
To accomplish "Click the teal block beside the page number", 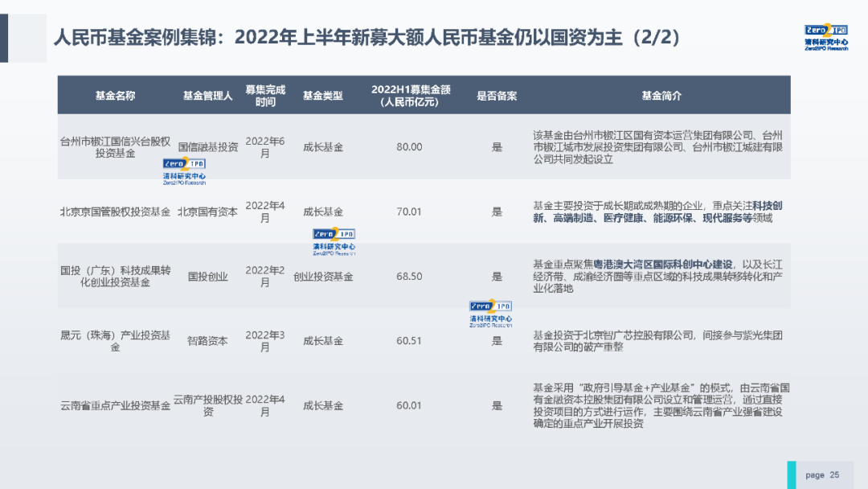I will click(x=792, y=475).
